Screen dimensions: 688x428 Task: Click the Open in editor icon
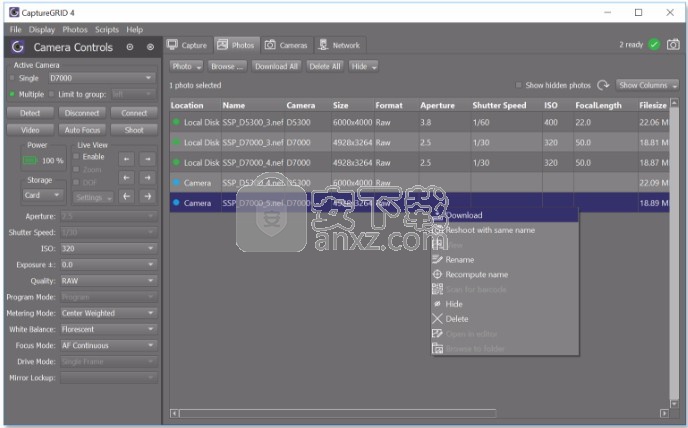tap(437, 334)
